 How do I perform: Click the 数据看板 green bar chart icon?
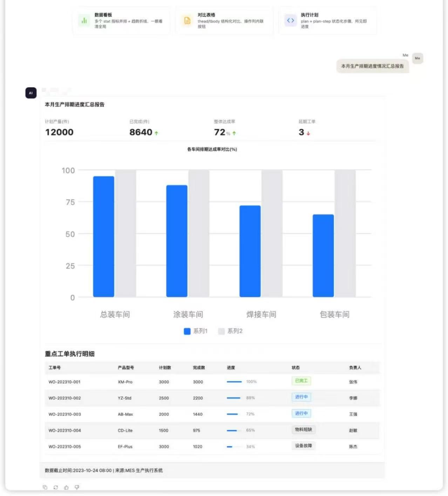(84, 20)
